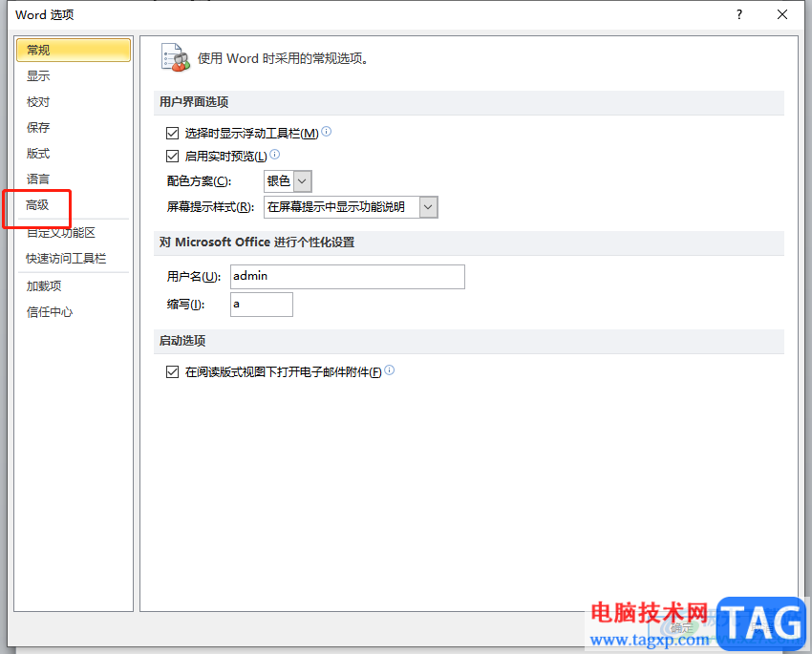Click the help question mark button
The width and height of the screenshot is (812, 654).
click(739, 14)
